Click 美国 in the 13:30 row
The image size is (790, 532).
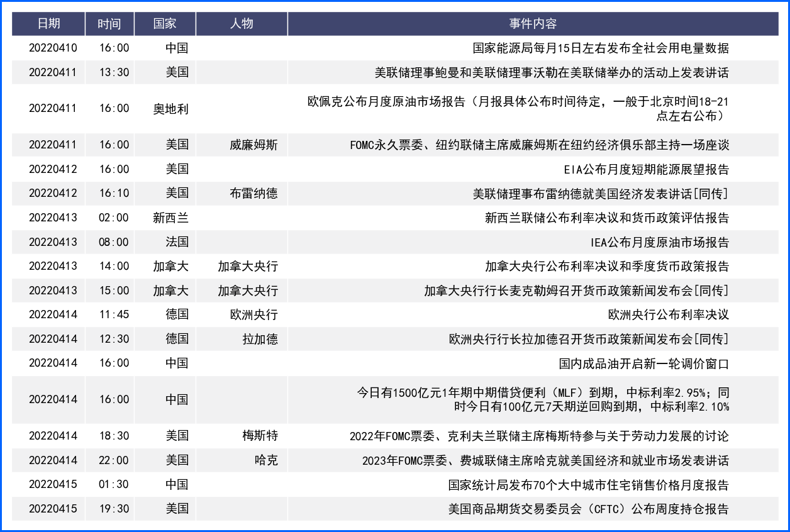tap(177, 72)
